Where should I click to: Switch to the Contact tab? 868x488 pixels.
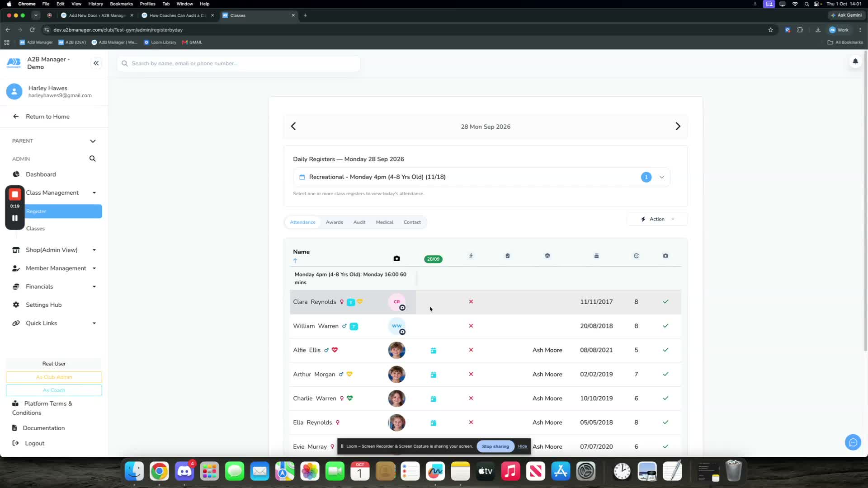click(x=412, y=222)
